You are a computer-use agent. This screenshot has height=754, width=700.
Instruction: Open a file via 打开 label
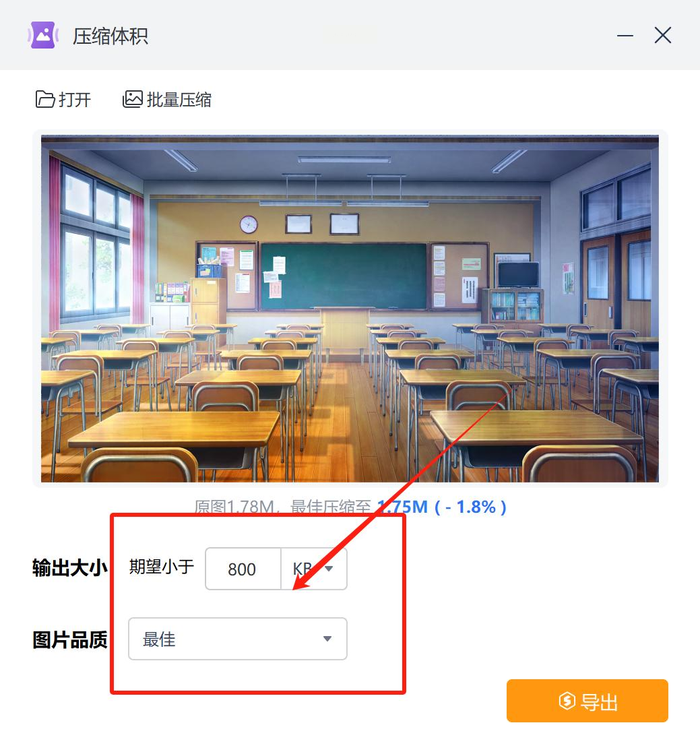75,100
